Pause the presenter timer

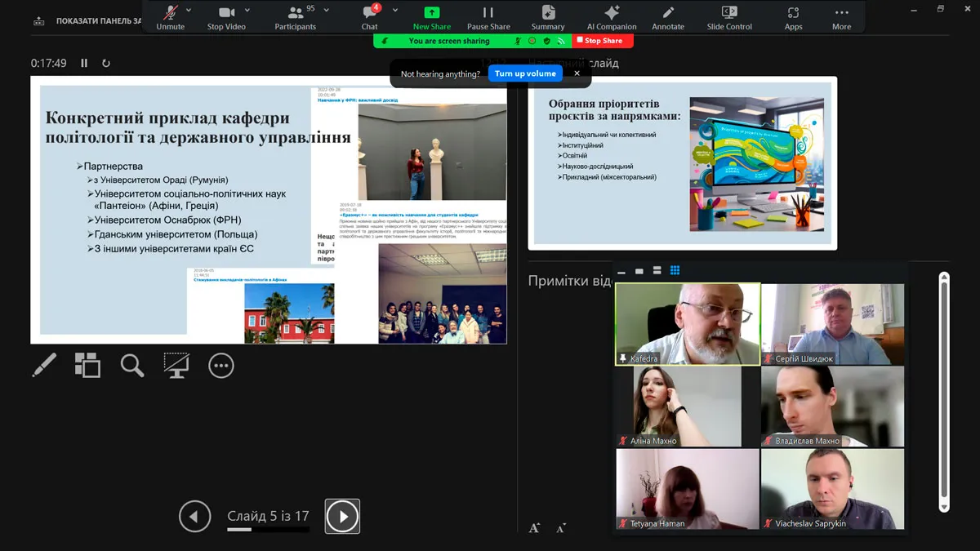point(84,63)
